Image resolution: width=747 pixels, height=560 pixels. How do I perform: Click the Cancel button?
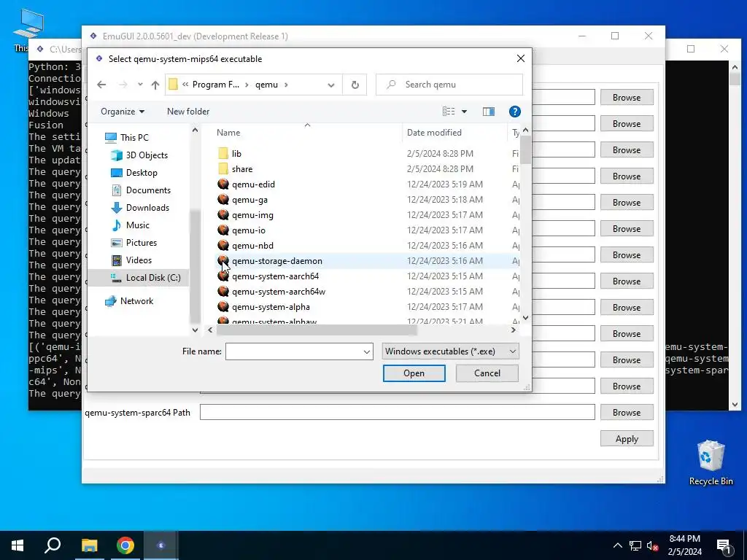487,373
